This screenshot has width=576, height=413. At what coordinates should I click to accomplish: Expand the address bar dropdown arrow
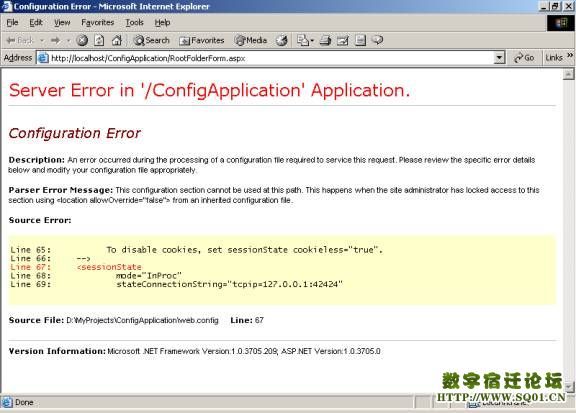tap(499, 58)
